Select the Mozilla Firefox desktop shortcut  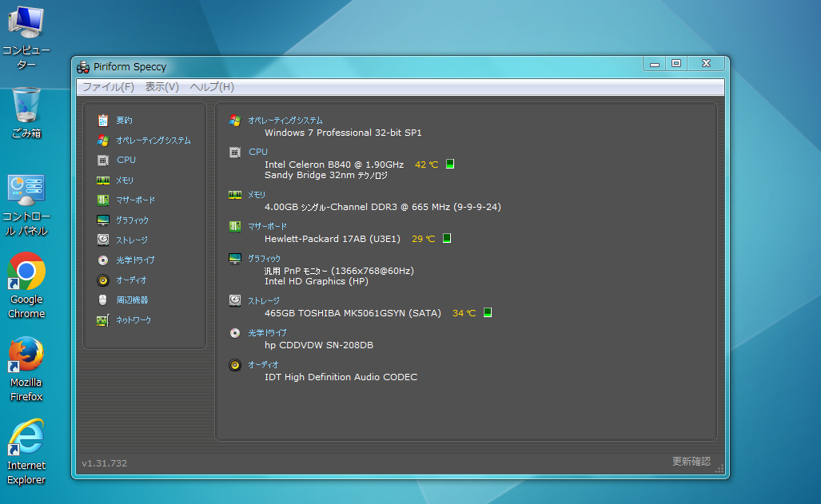pos(26,370)
